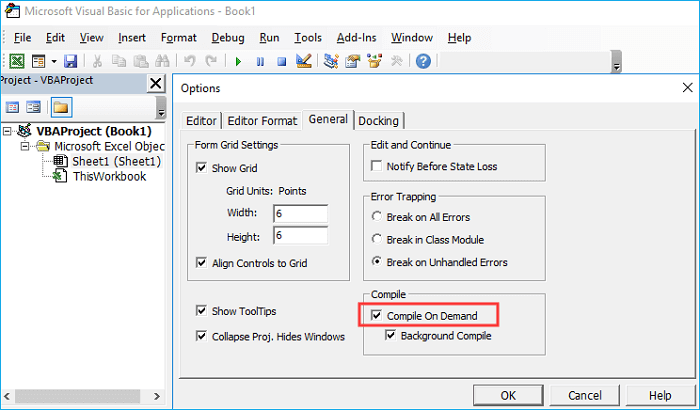Toggle the Background Compile checkbox

pos(390,335)
